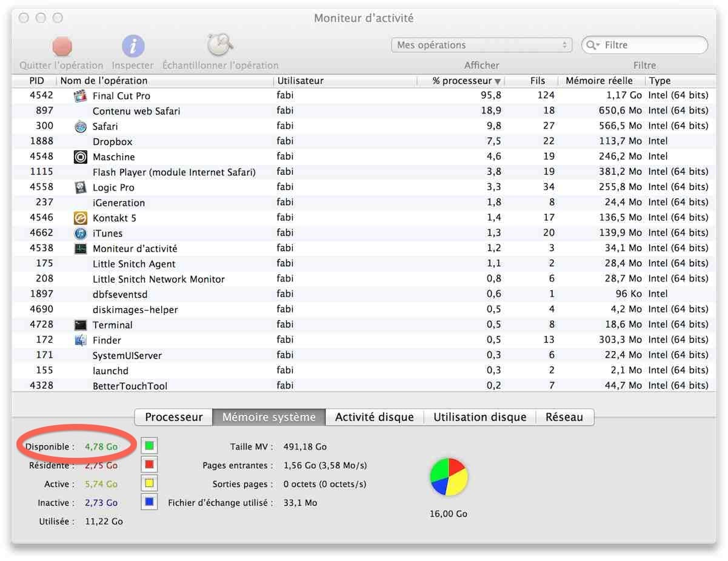The width and height of the screenshot is (728, 561).
Task: Select the Dropbox process row
Action: [364, 141]
